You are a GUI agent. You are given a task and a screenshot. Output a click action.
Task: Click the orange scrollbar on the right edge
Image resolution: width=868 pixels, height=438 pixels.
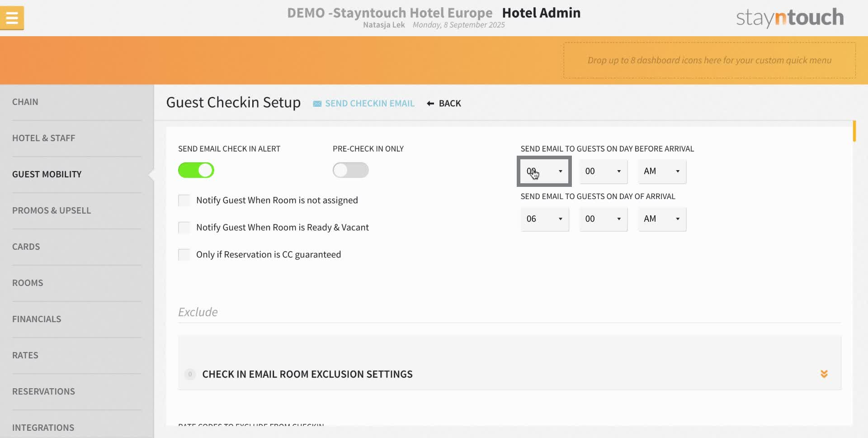point(854,131)
